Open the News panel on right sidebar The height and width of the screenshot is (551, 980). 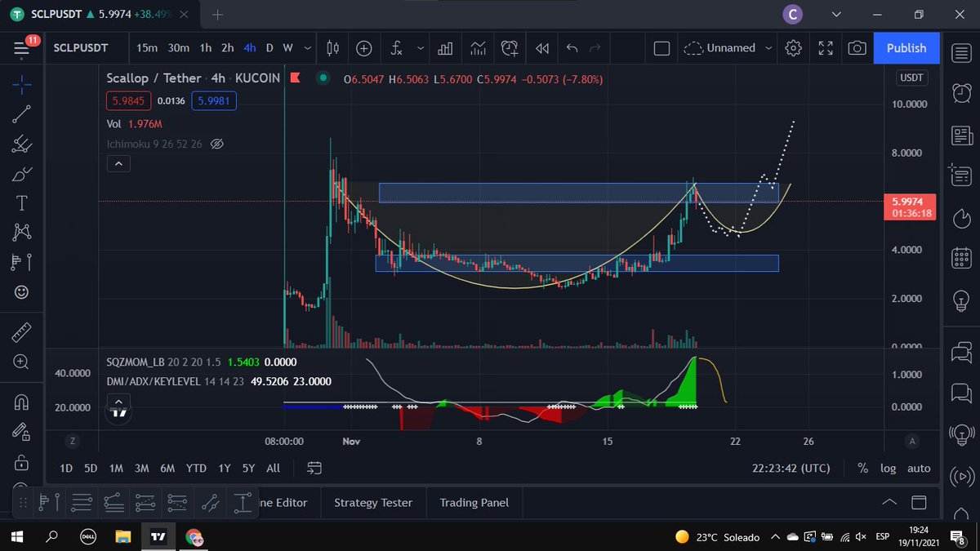click(960, 136)
